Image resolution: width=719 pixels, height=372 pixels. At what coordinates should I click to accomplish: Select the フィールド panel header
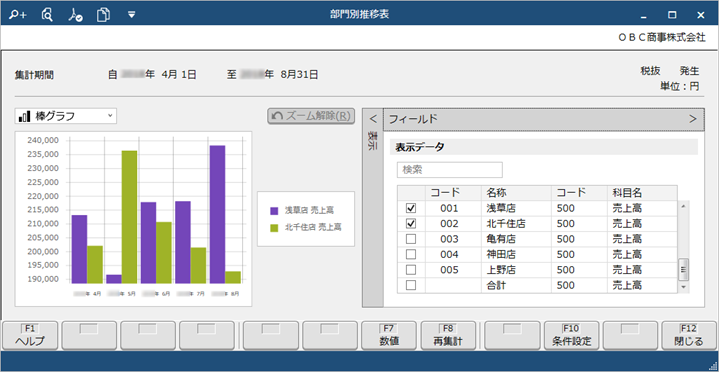pos(543,120)
